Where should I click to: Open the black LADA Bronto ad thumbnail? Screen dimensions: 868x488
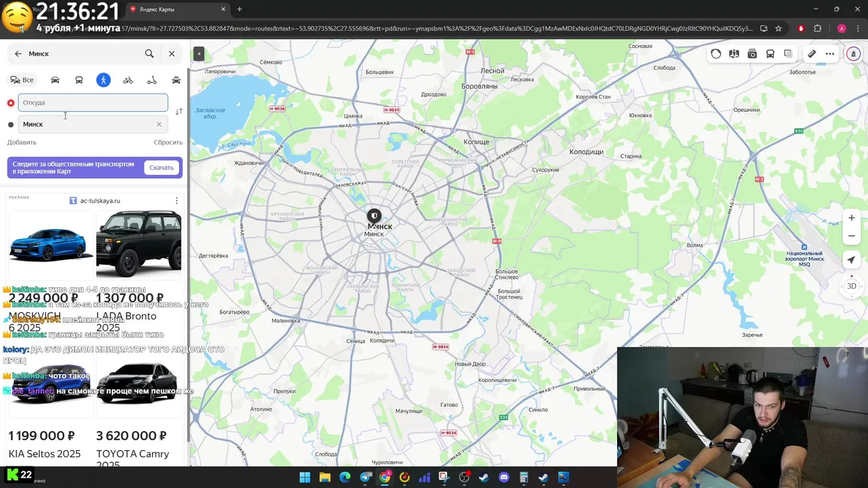139,244
